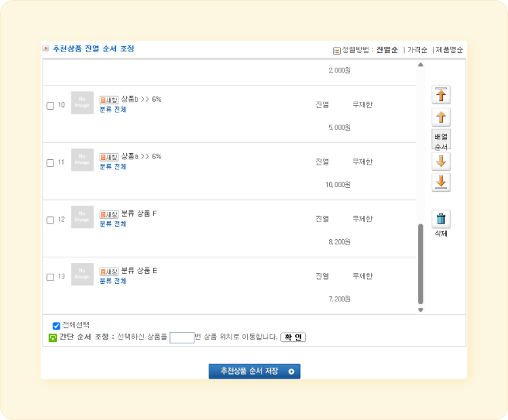This screenshot has width=508, height=420.
Task: Sort by 제품명순
Action: point(449,50)
